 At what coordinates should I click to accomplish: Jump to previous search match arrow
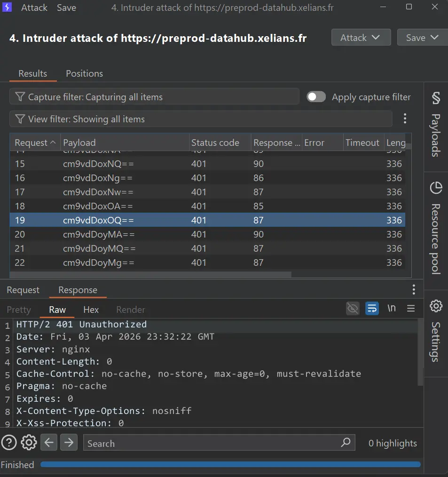49,442
